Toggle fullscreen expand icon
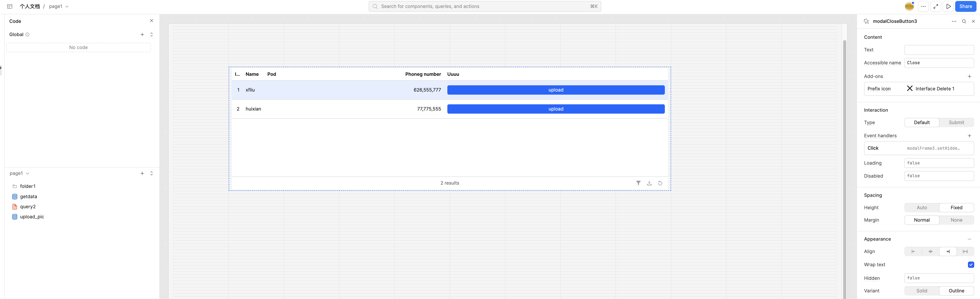This screenshot has width=980, height=299. coord(936,6)
